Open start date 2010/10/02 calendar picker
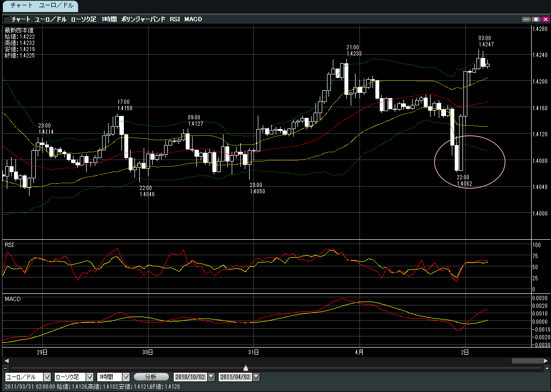The image size is (551, 392). [211, 377]
